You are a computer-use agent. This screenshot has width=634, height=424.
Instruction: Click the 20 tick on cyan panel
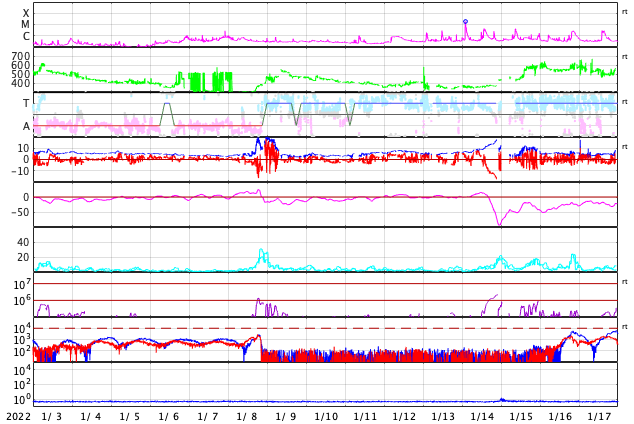coord(23,257)
